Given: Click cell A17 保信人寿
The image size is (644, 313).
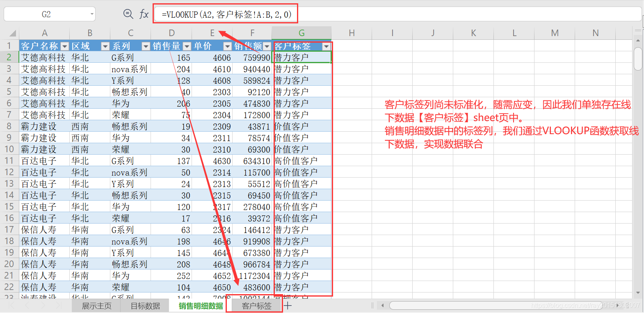Looking at the screenshot, I should 44,229.
